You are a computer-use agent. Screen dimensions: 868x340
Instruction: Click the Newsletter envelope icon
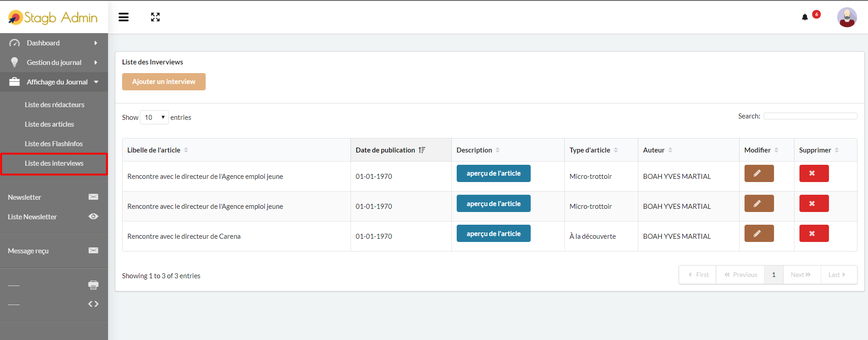(94, 197)
